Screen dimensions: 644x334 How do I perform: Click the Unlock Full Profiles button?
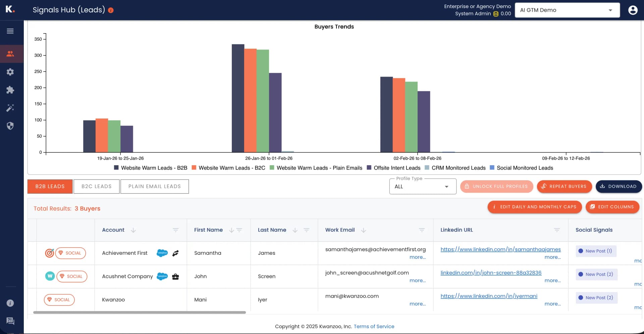(x=496, y=187)
